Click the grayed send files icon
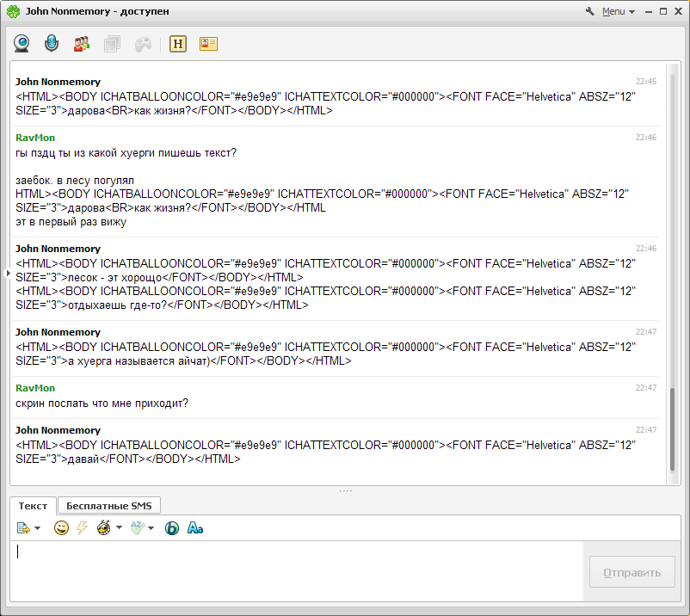This screenshot has width=690, height=616. 112,44
